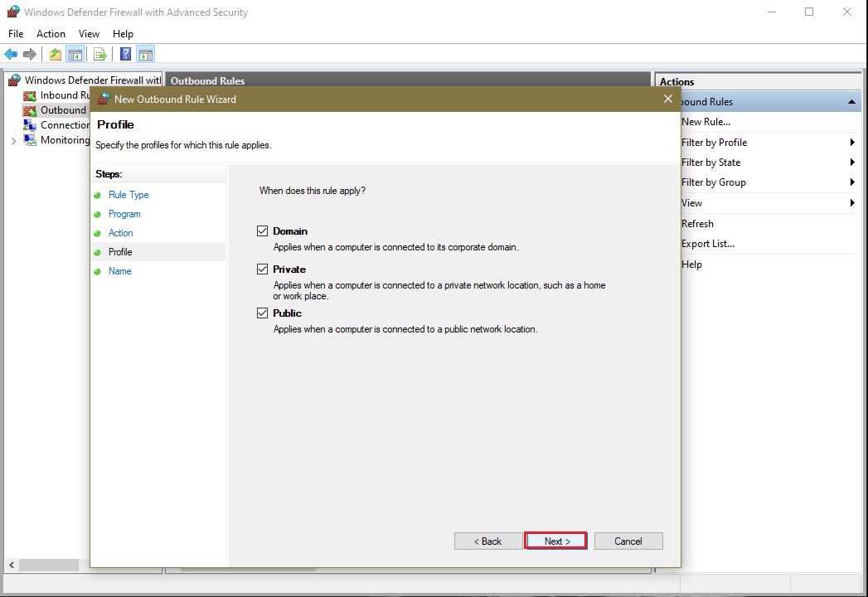Viewport: 868px width, 597px height.
Task: Click the Next button in wizard
Action: (x=555, y=541)
